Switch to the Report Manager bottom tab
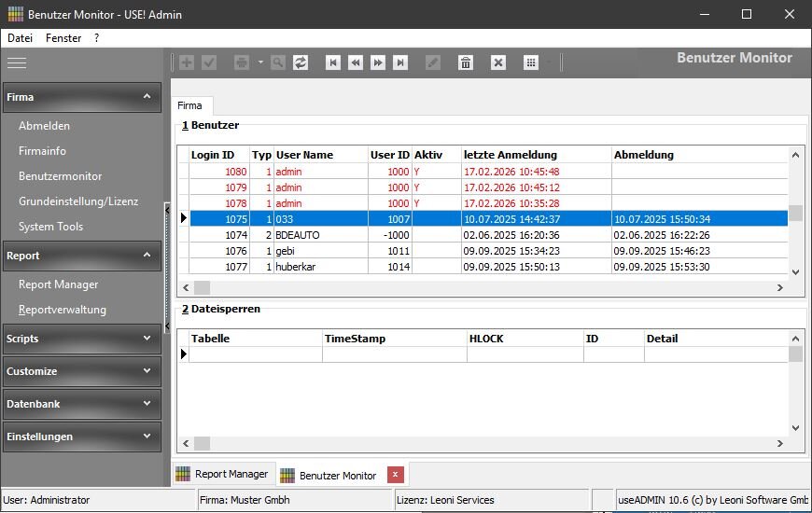The width and height of the screenshot is (812, 513). (x=222, y=475)
